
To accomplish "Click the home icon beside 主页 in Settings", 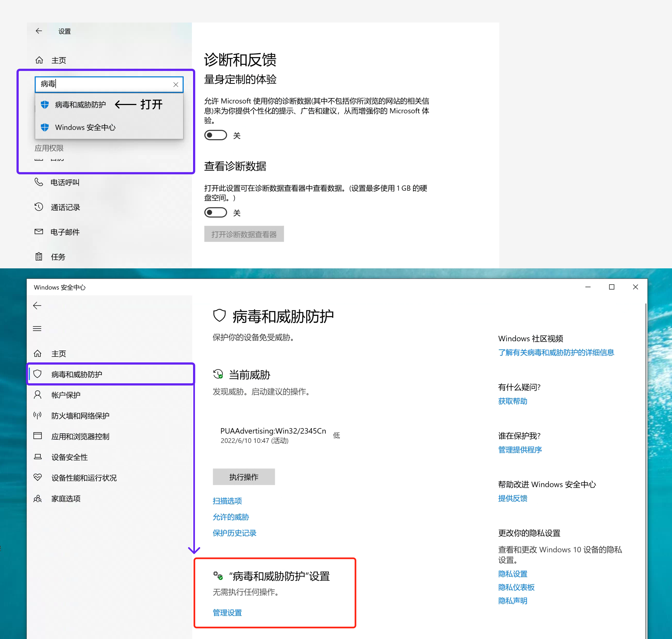I will point(39,60).
